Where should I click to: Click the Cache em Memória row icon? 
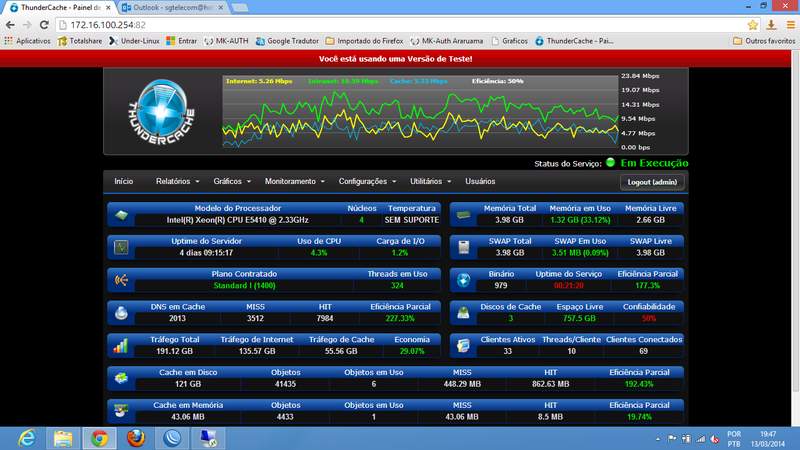(121, 411)
